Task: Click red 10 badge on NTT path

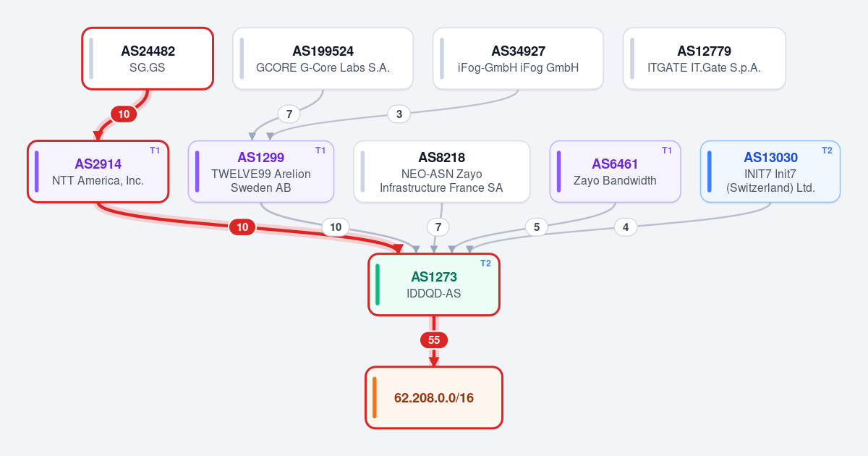Action: pos(242,227)
